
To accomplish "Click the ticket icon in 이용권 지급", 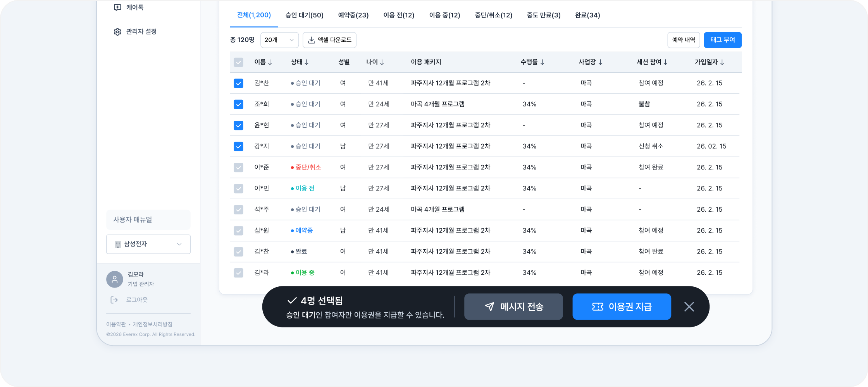I will point(598,307).
